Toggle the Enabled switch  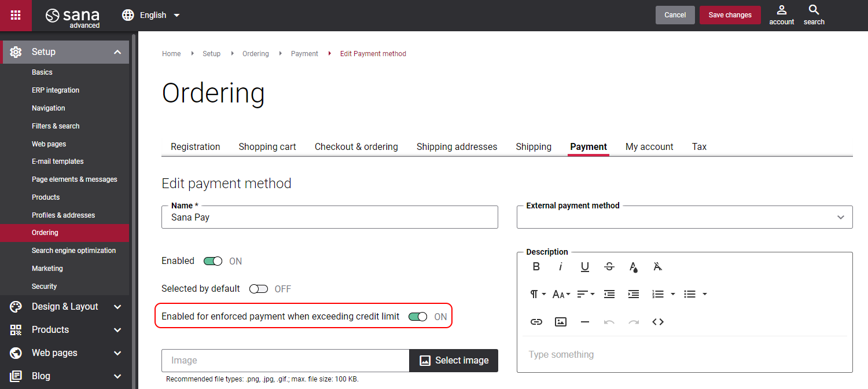click(x=213, y=261)
